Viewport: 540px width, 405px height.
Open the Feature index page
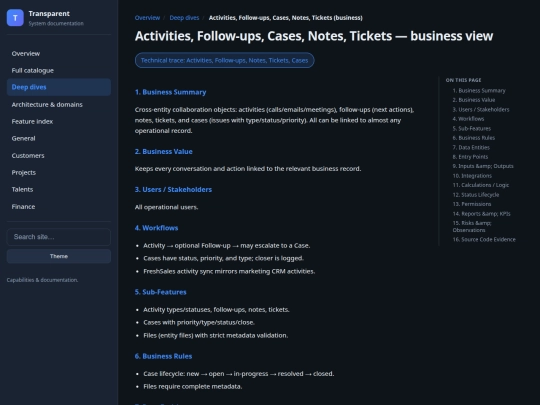click(59, 121)
